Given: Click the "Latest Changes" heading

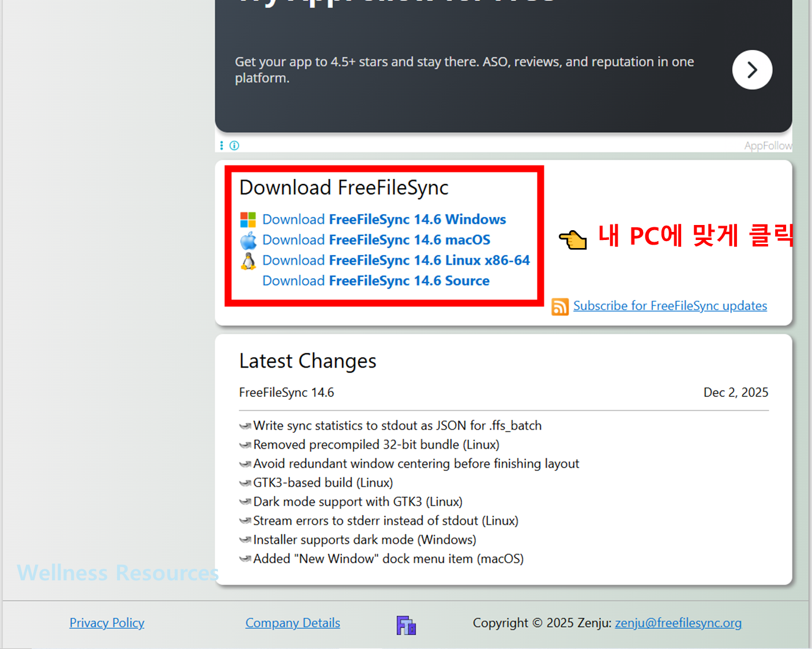Looking at the screenshot, I should tap(307, 361).
